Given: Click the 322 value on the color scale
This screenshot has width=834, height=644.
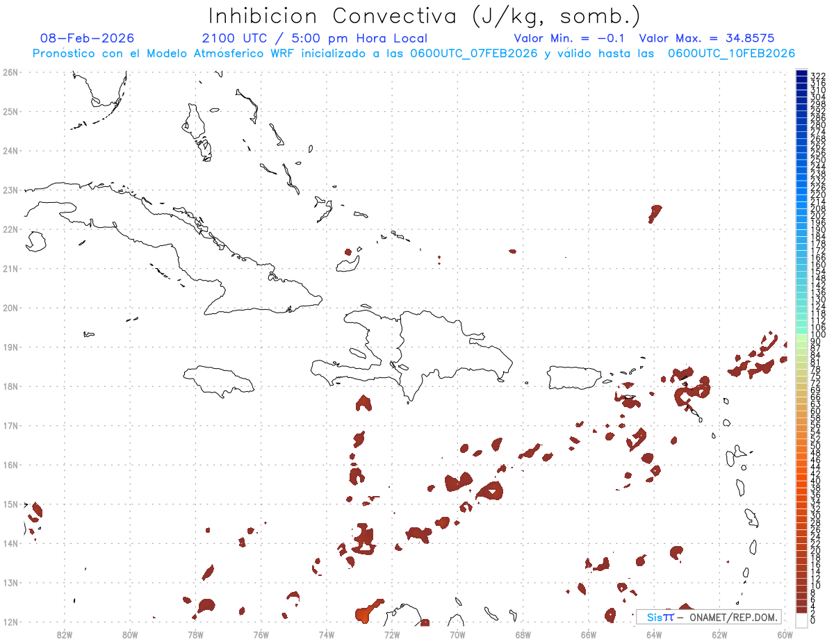Looking at the screenshot, I should pos(818,76).
